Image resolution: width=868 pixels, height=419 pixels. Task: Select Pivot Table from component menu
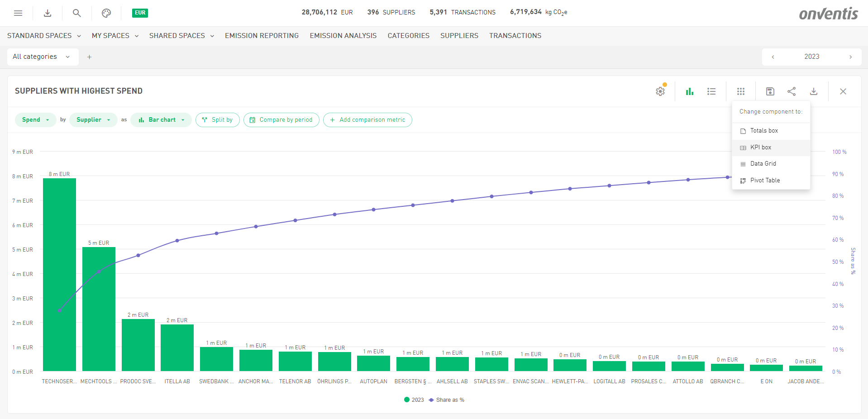[x=765, y=181]
